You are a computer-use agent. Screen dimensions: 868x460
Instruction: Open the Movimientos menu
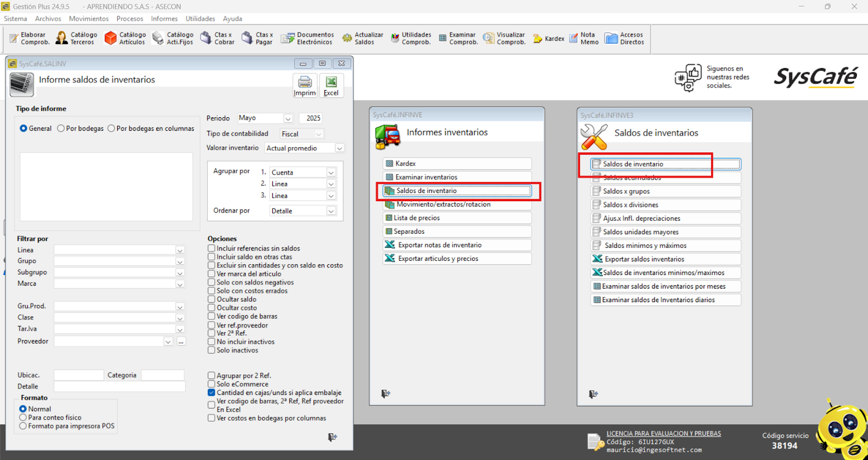click(88, 18)
